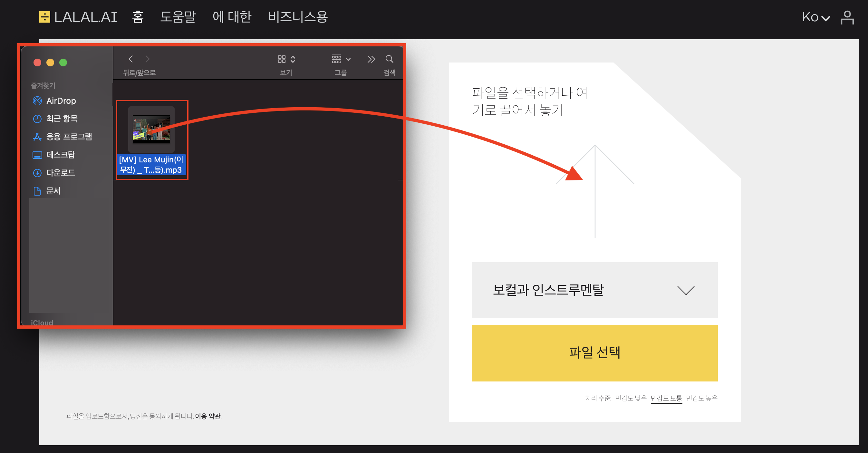Screen dimensions: 868x453
Task: Open 도움말 menu item
Action: (x=178, y=17)
